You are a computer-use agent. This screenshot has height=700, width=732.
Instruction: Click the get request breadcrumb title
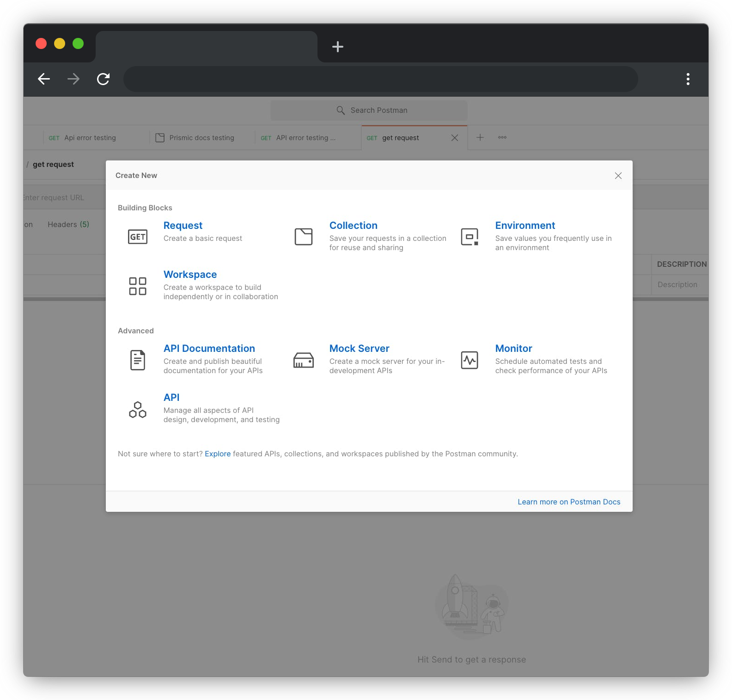point(53,165)
